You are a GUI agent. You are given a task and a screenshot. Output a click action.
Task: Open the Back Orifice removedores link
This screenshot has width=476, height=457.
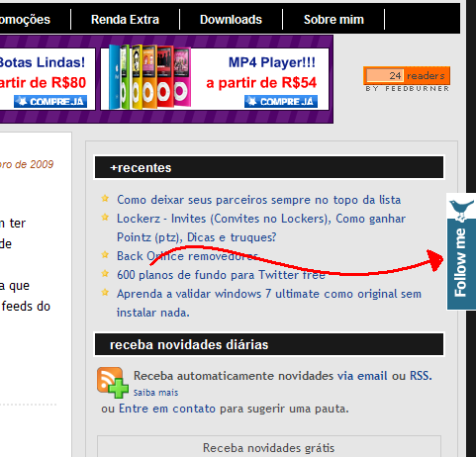(x=187, y=256)
